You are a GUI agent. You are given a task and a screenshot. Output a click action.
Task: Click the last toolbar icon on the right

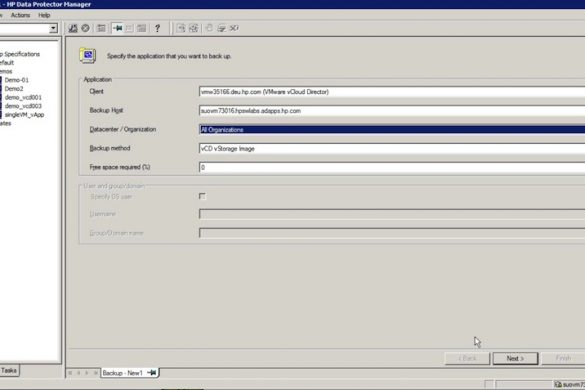point(234,28)
